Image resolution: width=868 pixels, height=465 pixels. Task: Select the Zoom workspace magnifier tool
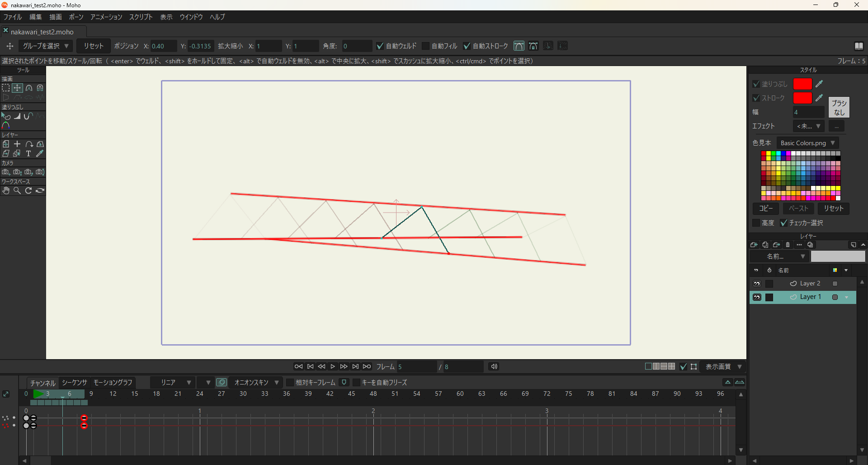click(17, 191)
